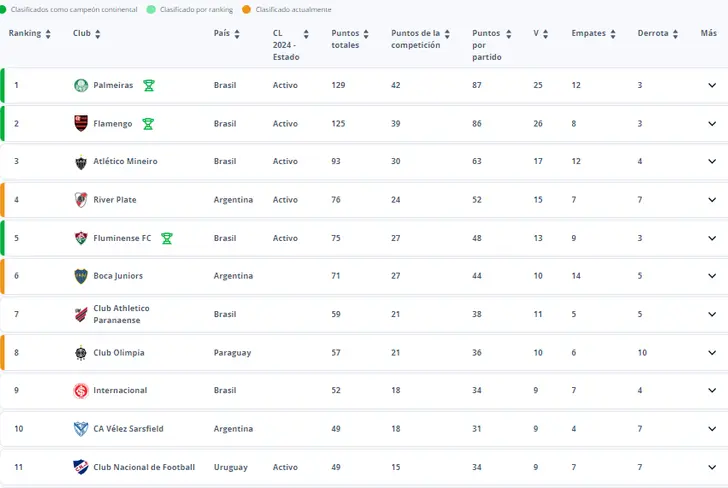Image resolution: width=728 pixels, height=488 pixels.
Task: Click the Vélez Sarsfield club crest
Action: coord(81,429)
